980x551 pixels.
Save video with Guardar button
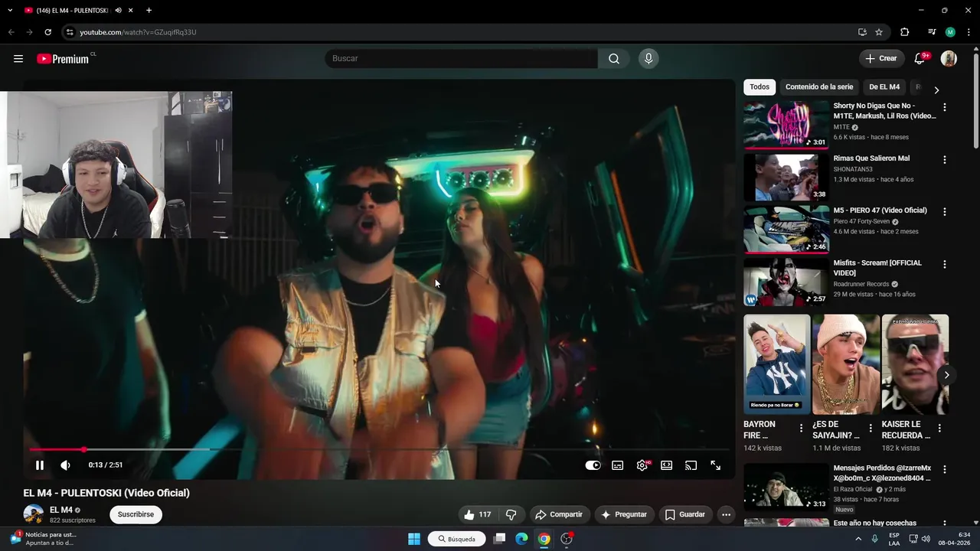point(684,514)
